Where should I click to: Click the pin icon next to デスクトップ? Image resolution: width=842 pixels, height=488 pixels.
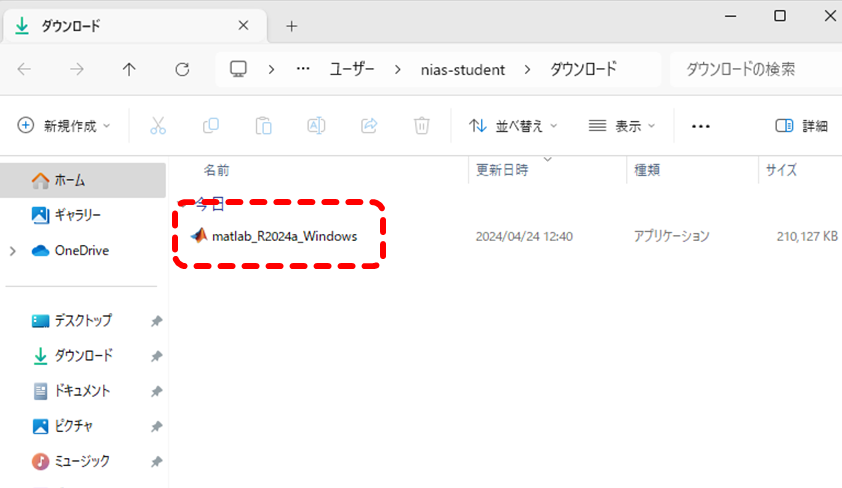[x=156, y=321]
